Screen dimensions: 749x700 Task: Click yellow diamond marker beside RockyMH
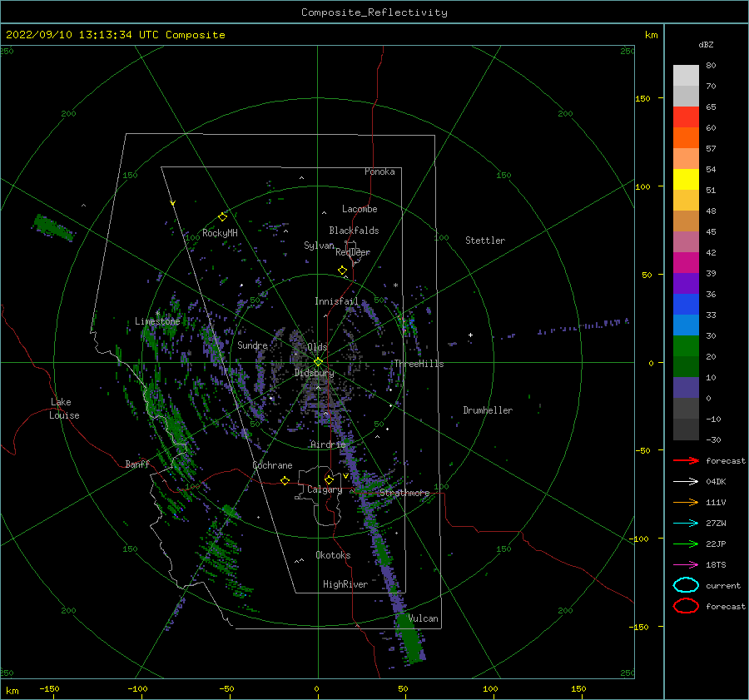pyautogui.click(x=222, y=217)
